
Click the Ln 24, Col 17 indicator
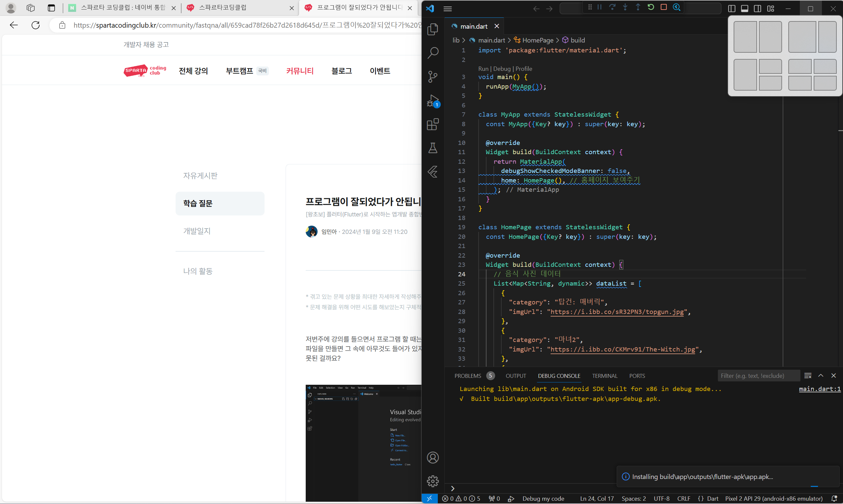597,498
